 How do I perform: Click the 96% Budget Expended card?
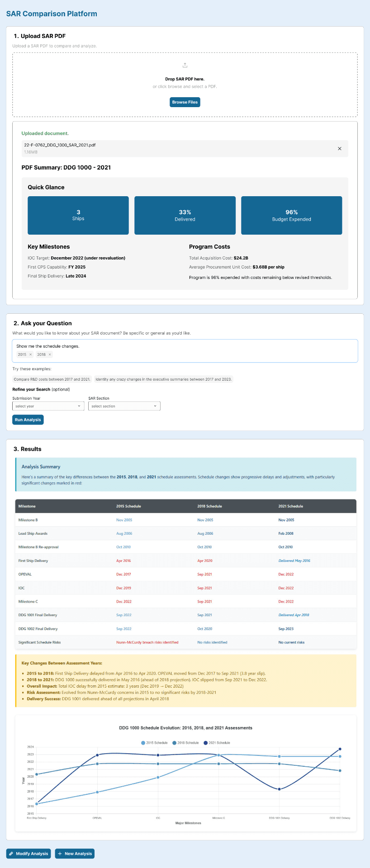coord(291,215)
